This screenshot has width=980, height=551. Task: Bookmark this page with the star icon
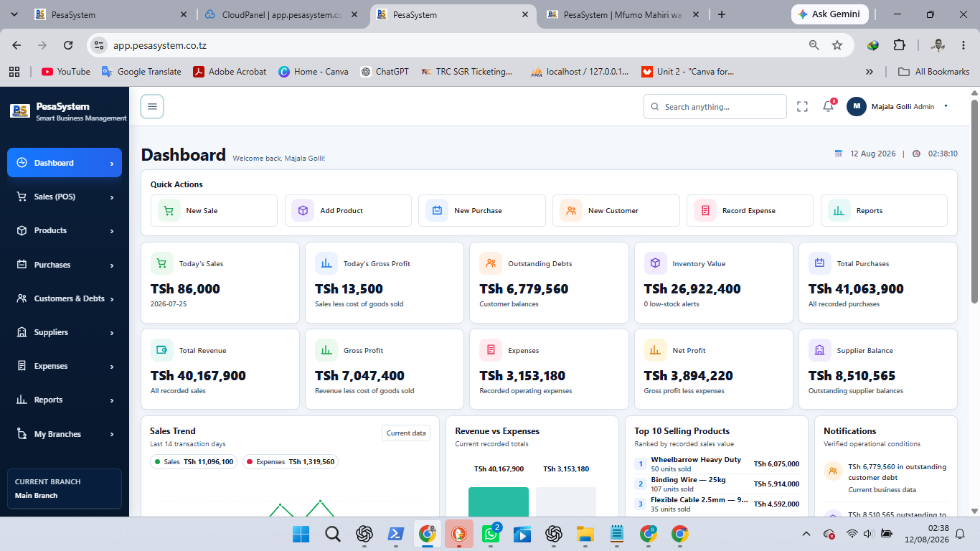pos(837,45)
